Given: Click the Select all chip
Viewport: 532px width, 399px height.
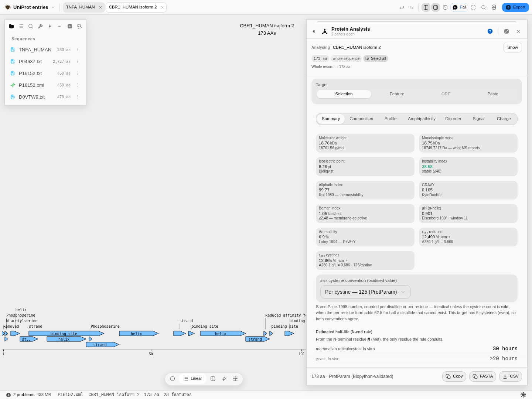Looking at the screenshot, I should pyautogui.click(x=376, y=58).
